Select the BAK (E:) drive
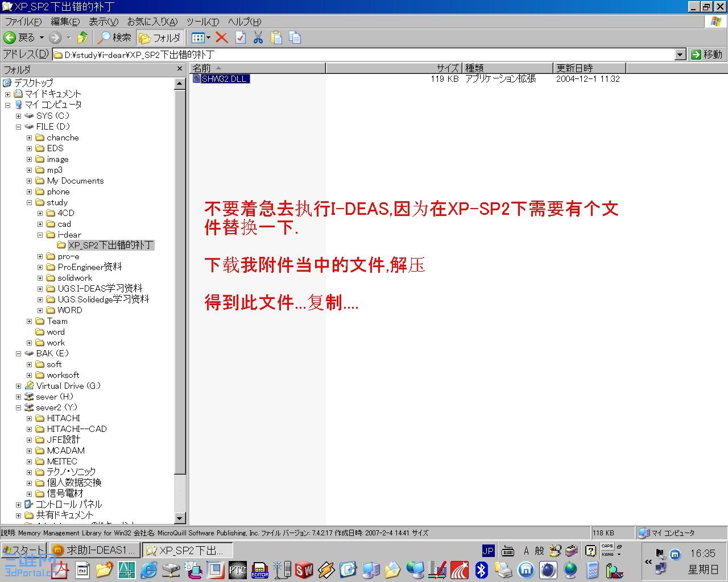Screen dimensions: 728x582 point(52,354)
